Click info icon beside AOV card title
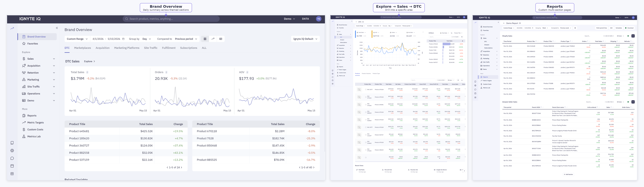 click(247, 72)
